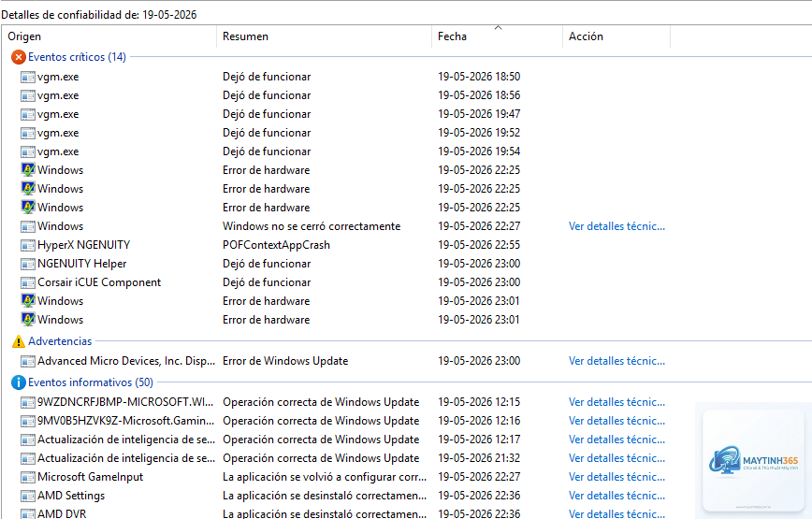
Task: Select the icon of vgm.exe at 19:52
Action: coord(28,133)
